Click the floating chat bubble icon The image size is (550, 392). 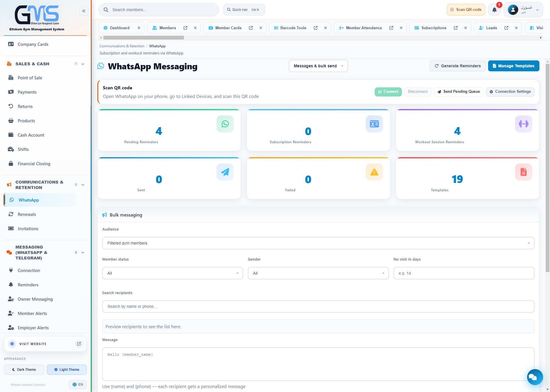pos(535,377)
